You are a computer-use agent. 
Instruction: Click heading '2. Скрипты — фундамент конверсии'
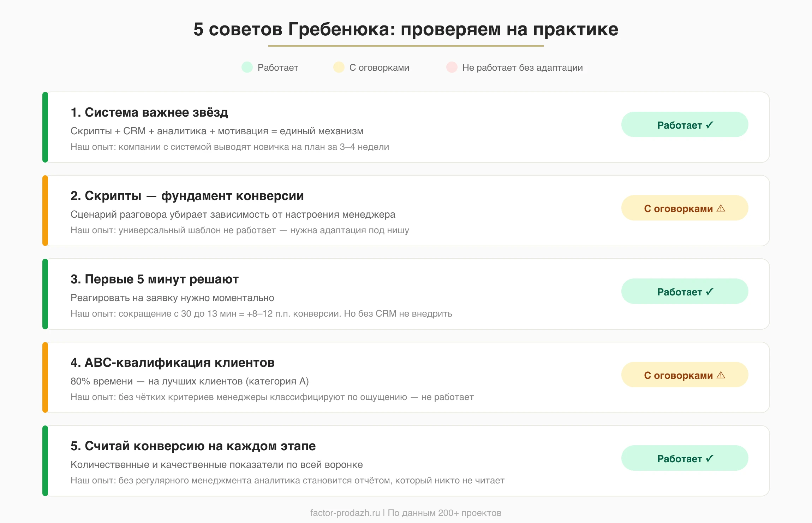[x=187, y=196]
